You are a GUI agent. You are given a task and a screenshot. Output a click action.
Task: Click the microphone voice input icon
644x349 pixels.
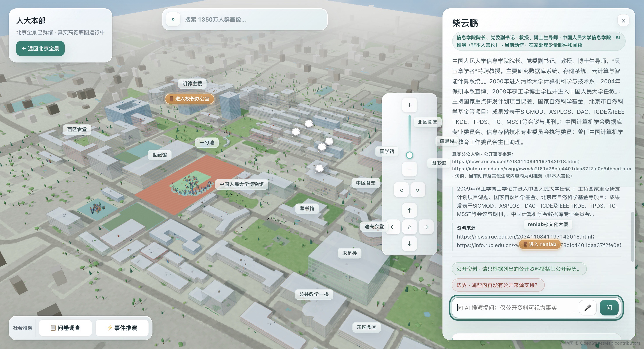point(587,308)
